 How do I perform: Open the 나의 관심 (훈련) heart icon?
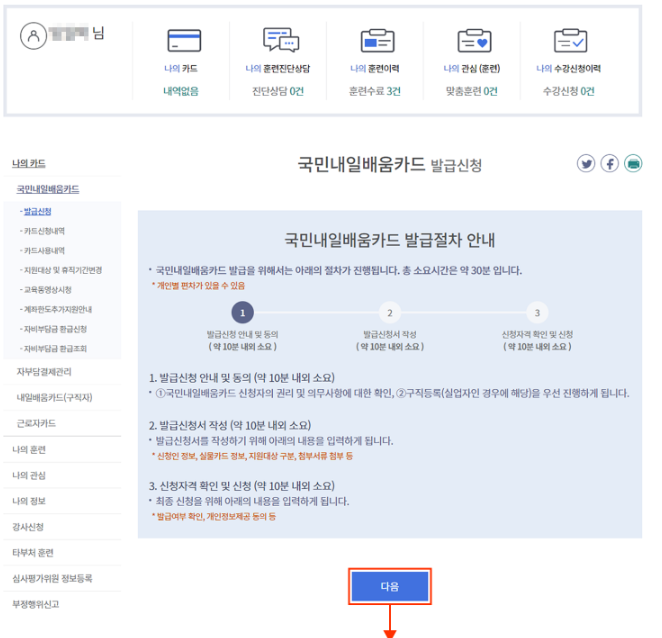(x=474, y=41)
